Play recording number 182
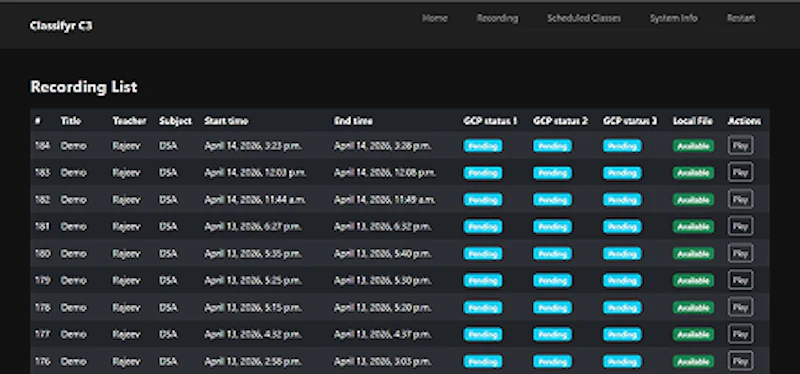The height and width of the screenshot is (374, 800). point(740,200)
